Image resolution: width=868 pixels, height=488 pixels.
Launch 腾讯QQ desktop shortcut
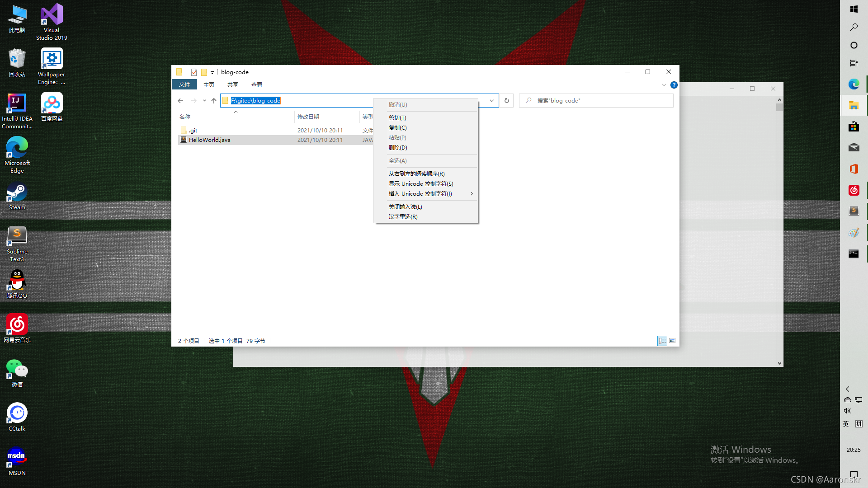coord(17,284)
